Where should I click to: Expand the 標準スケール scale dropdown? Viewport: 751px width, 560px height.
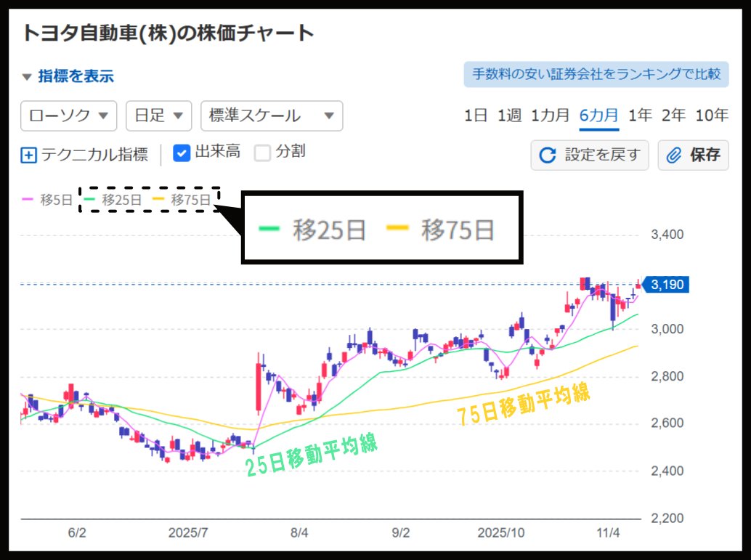point(272,116)
